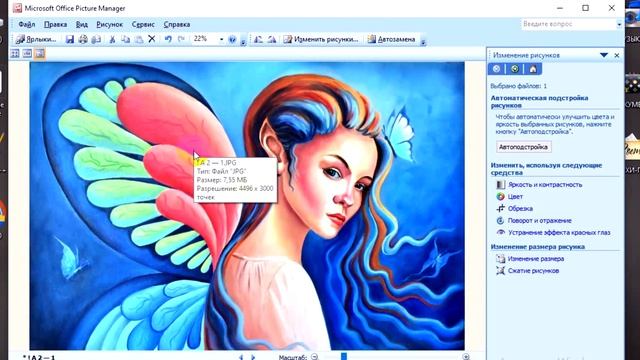Delete the picture with the X icon
Image resolution: width=640 pixels, height=360 pixels.
point(152,39)
